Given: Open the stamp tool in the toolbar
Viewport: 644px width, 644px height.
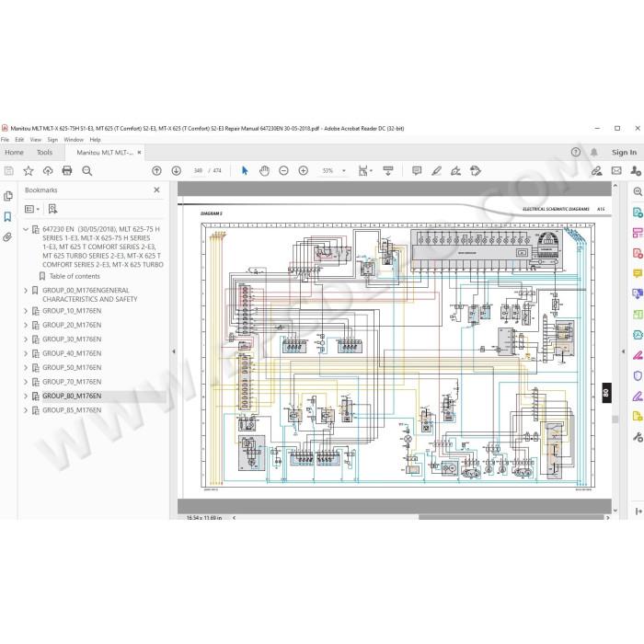Looking at the screenshot, I should click(x=476, y=170).
